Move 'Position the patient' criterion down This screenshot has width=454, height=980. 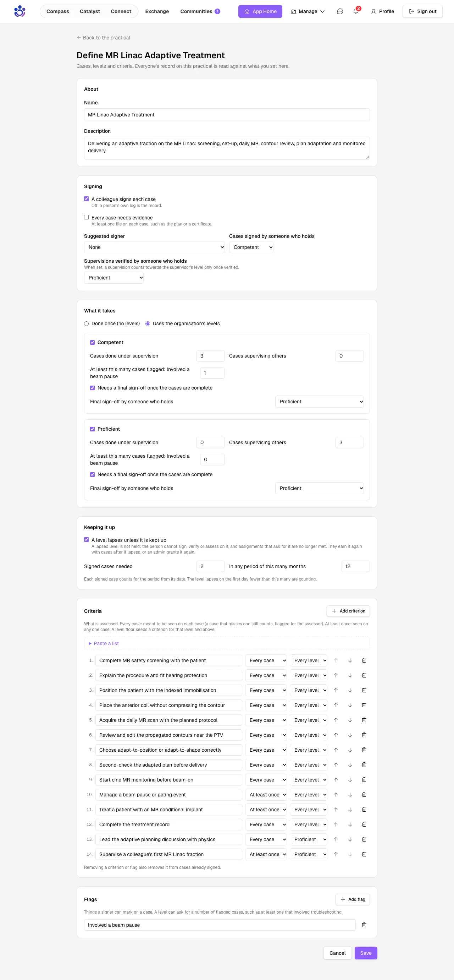pos(350,690)
